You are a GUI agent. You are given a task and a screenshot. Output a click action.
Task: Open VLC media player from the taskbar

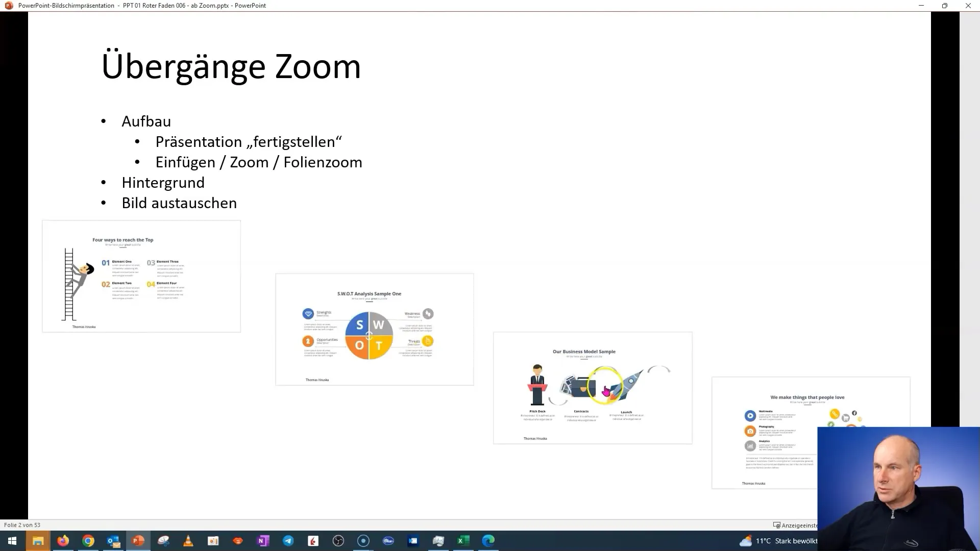(x=188, y=541)
